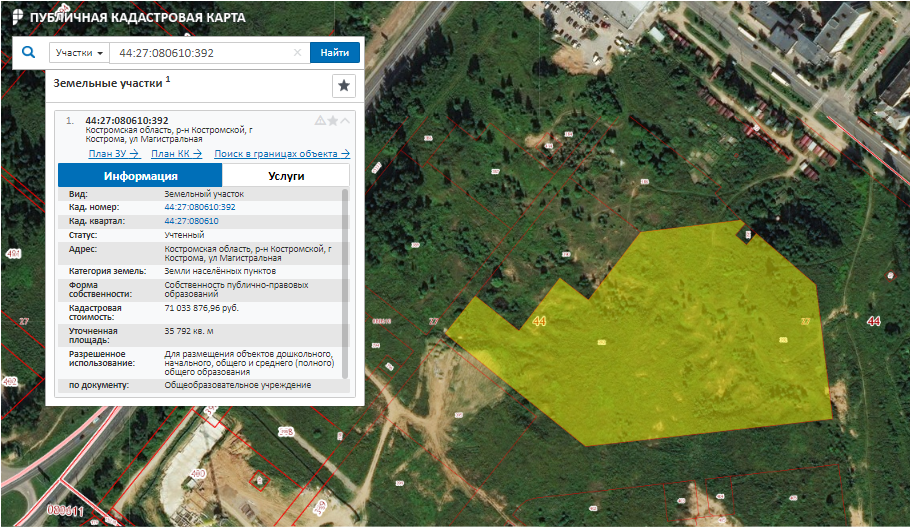The width and height of the screenshot is (911, 528).
Task: Collapse the parcel result card chevron
Action: pos(346,121)
